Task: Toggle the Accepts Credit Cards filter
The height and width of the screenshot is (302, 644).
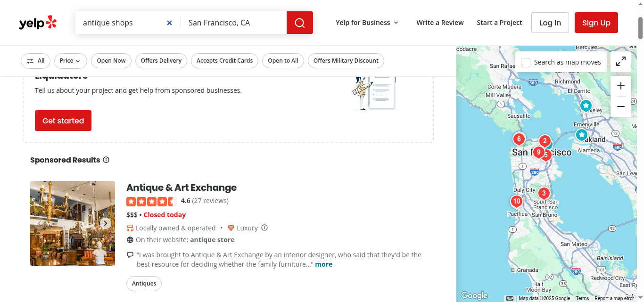Action: click(225, 61)
